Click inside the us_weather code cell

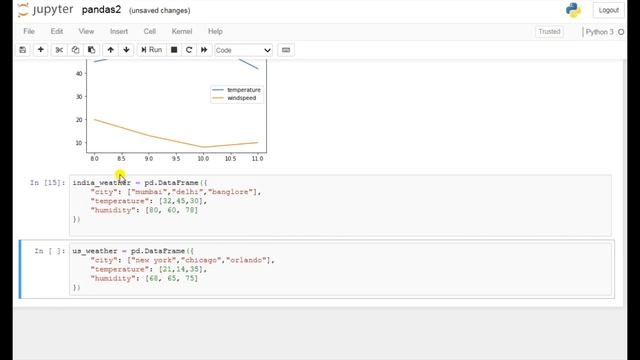340,269
